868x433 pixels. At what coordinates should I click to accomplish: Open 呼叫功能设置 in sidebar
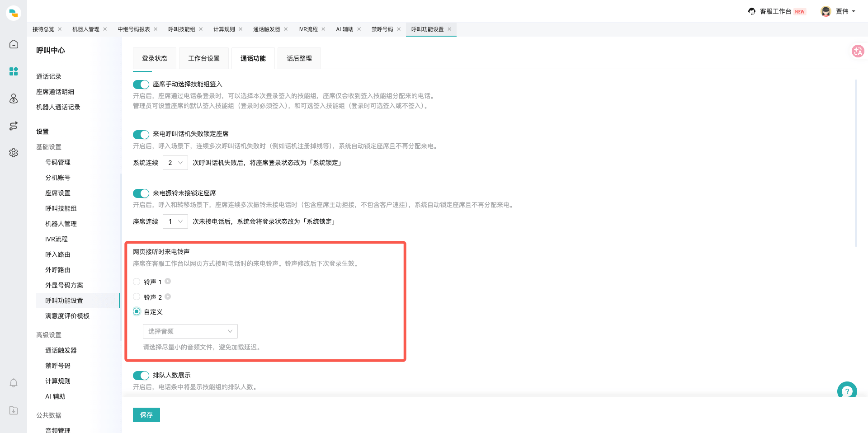[x=64, y=301]
